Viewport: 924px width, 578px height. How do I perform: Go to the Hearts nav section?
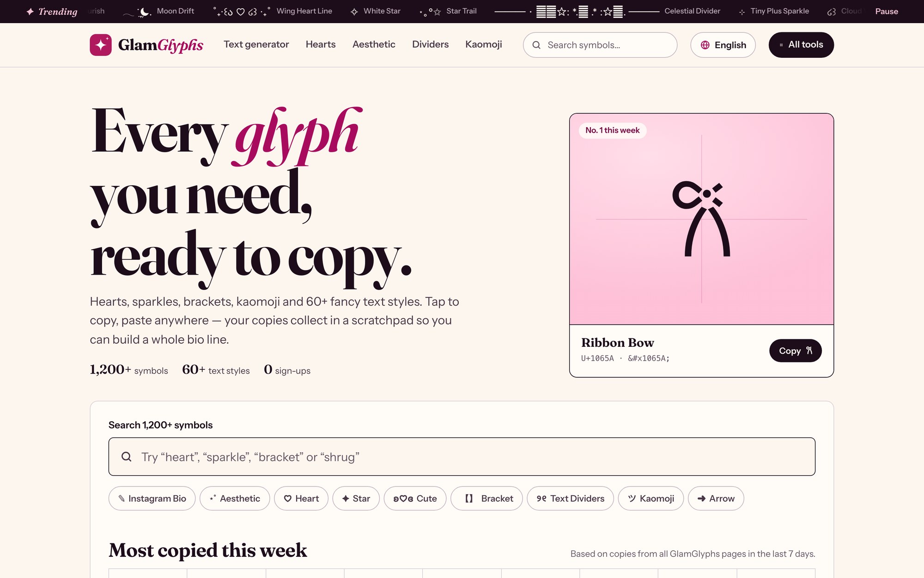pos(321,44)
